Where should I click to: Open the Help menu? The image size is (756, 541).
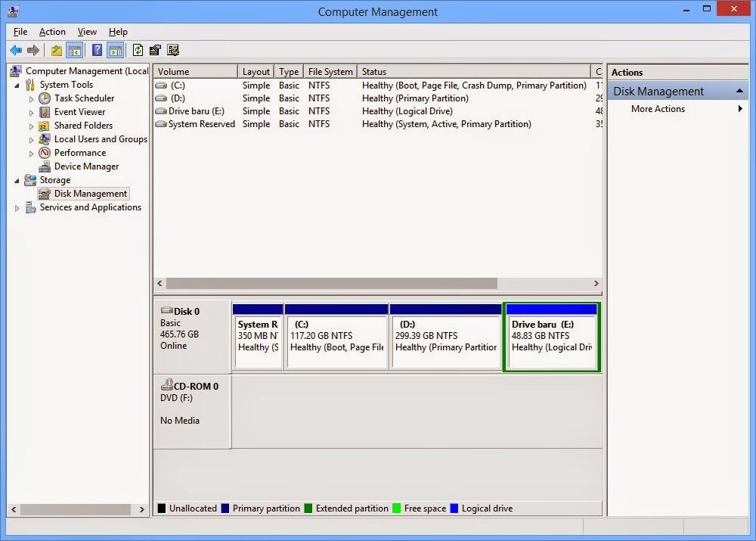tap(118, 32)
